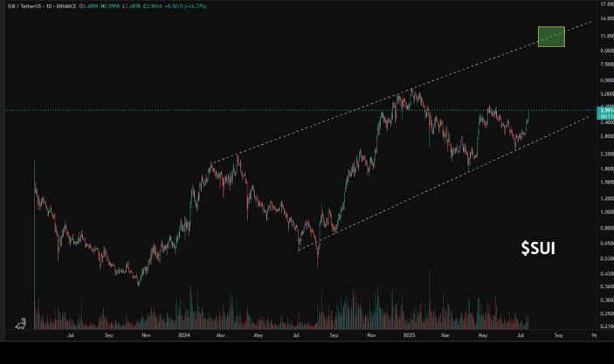Click the 0.650 price axis label
Viewport: 614px width, 364px height.
pos(606,243)
